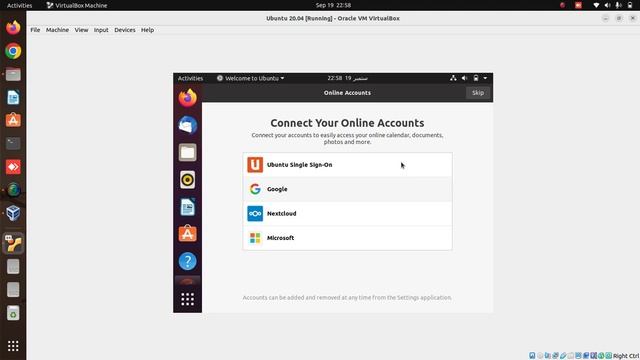Open the host clock showing Sep 19
The image size is (640, 360).
(333, 5)
